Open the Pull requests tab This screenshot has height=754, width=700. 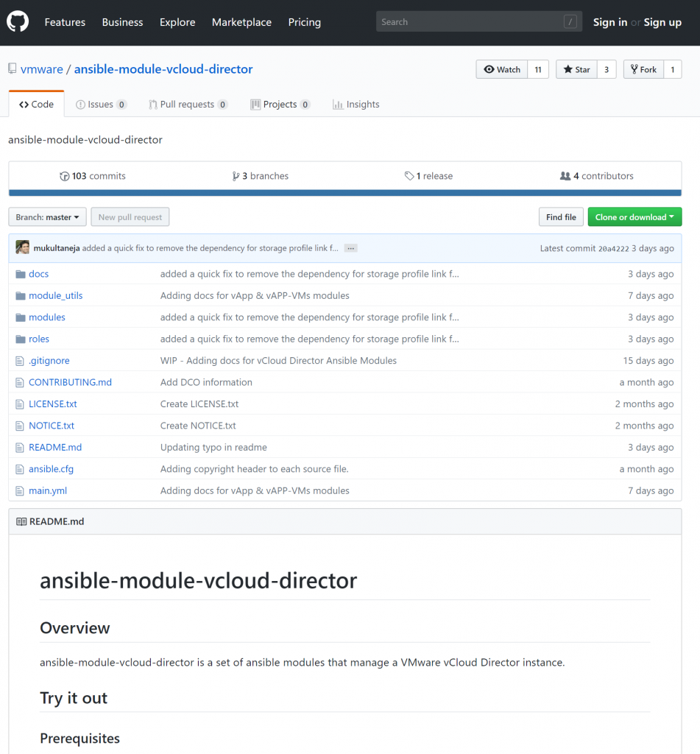pyautogui.click(x=188, y=105)
